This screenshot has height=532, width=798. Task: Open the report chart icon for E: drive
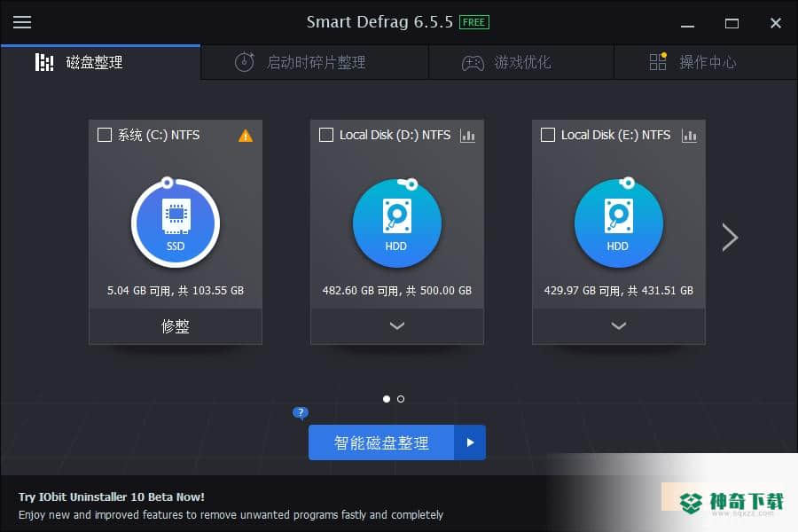click(x=689, y=136)
